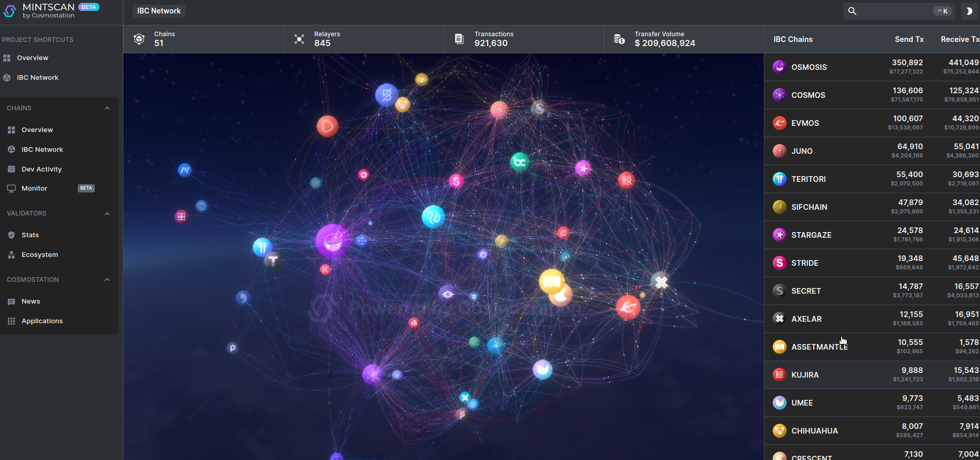
Task: Open IBC Network under Project Shortcuts
Action: (37, 78)
